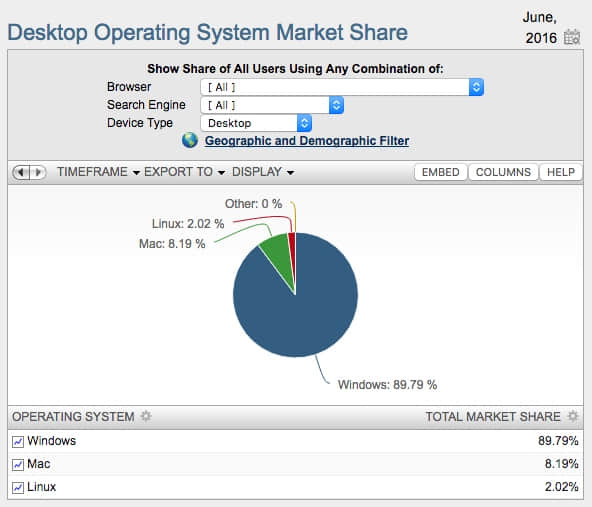
Task: Go to previous period with left arrow
Action: pyautogui.click(x=21, y=172)
